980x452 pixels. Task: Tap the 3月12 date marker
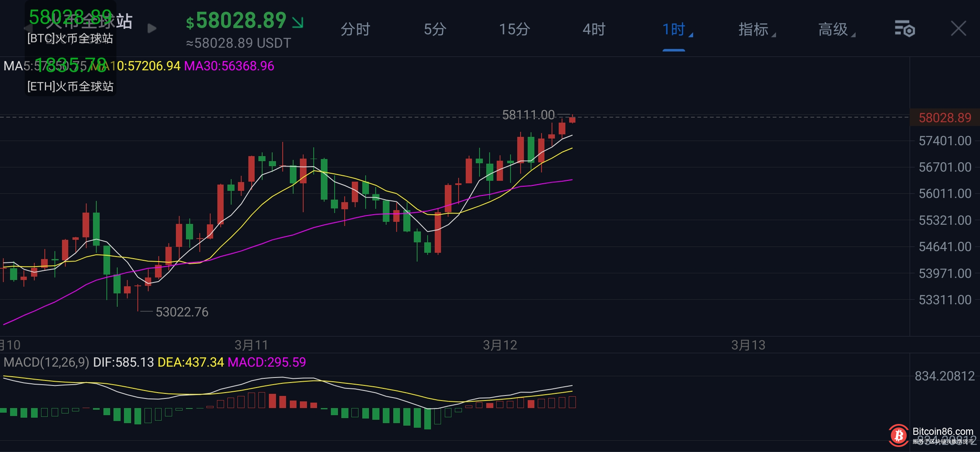(500, 345)
